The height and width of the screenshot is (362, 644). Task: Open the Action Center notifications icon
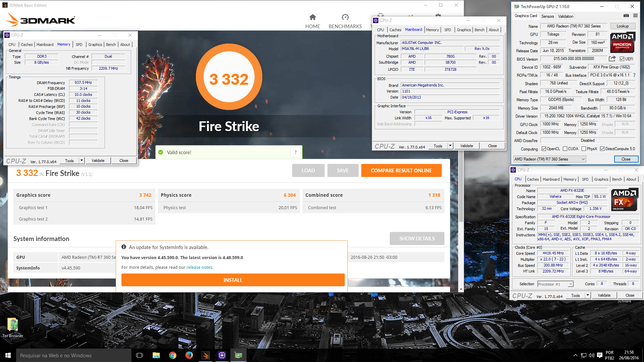point(599,355)
